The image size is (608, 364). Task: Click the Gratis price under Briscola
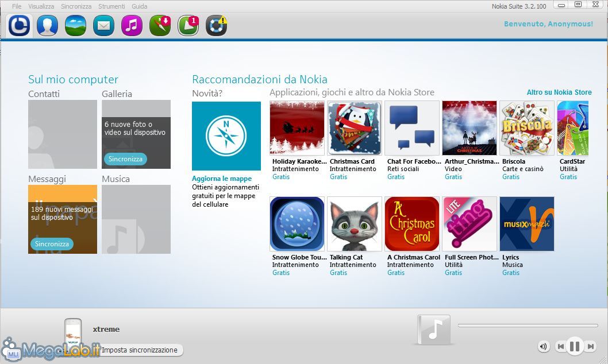[x=511, y=177]
